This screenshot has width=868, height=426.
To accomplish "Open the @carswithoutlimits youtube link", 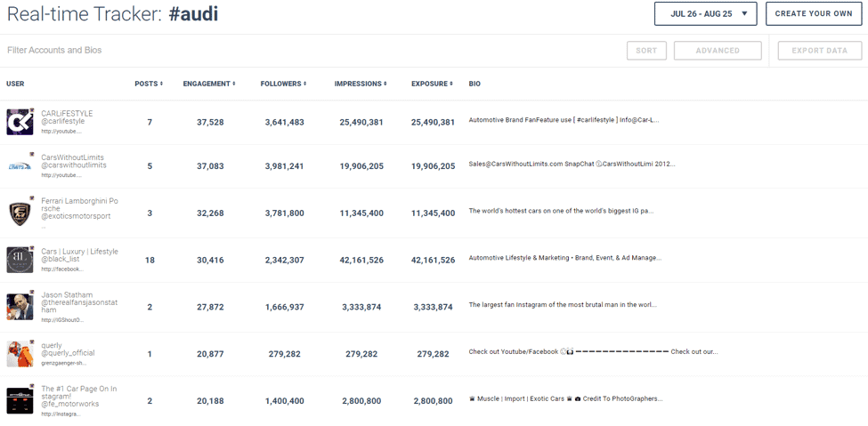I will tap(61, 175).
